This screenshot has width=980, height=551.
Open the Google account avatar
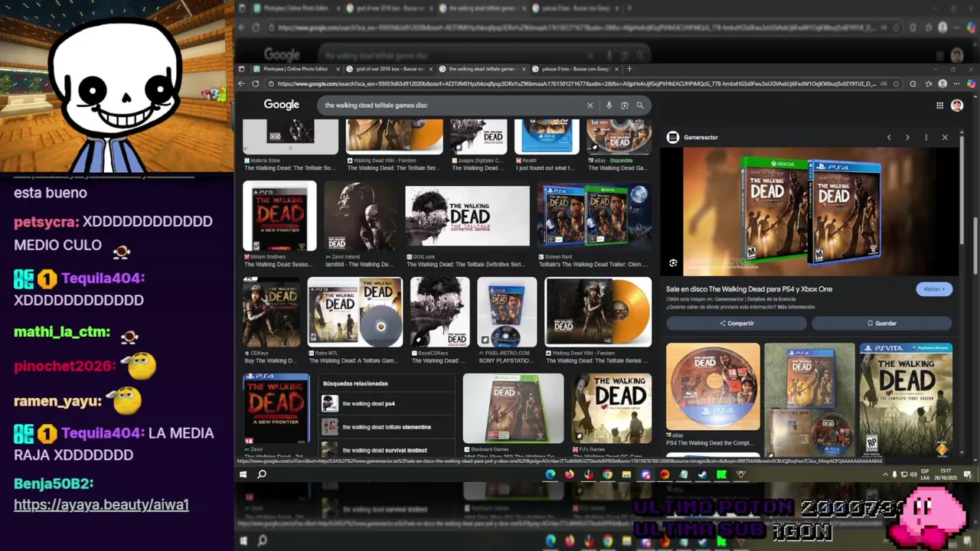point(957,106)
